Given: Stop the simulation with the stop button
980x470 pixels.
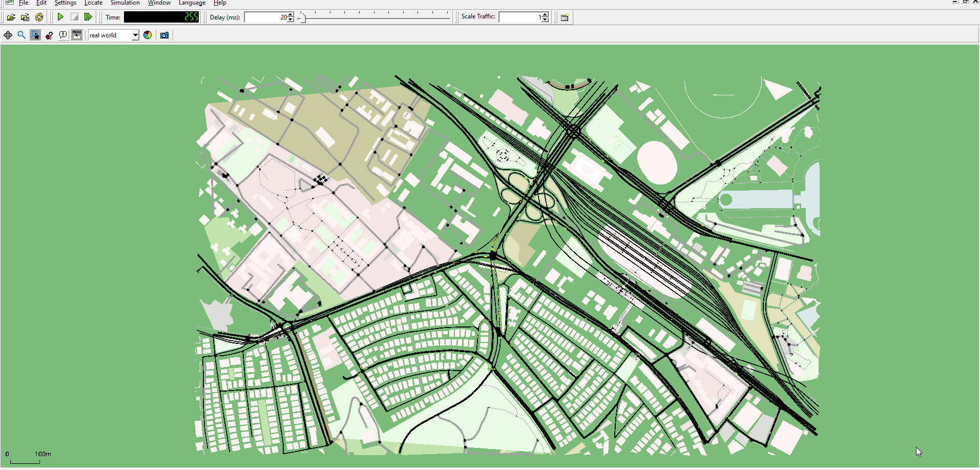Looking at the screenshot, I should 74,17.
